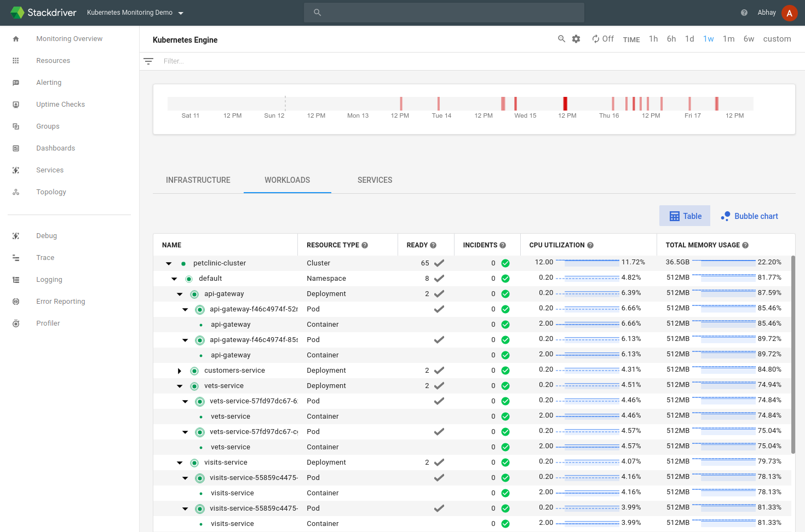
Task: Open the Profiler tool
Action: pos(48,323)
